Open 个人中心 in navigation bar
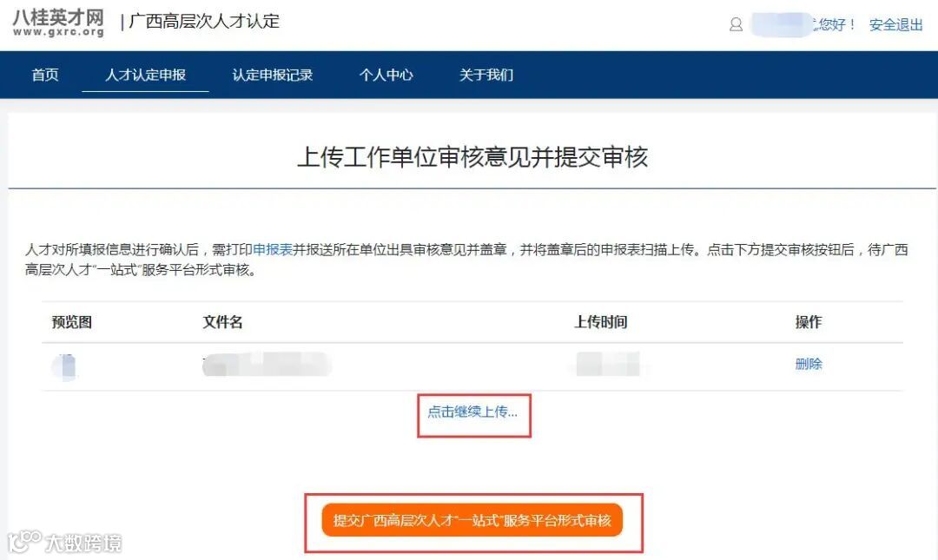The width and height of the screenshot is (938, 560). 386,75
